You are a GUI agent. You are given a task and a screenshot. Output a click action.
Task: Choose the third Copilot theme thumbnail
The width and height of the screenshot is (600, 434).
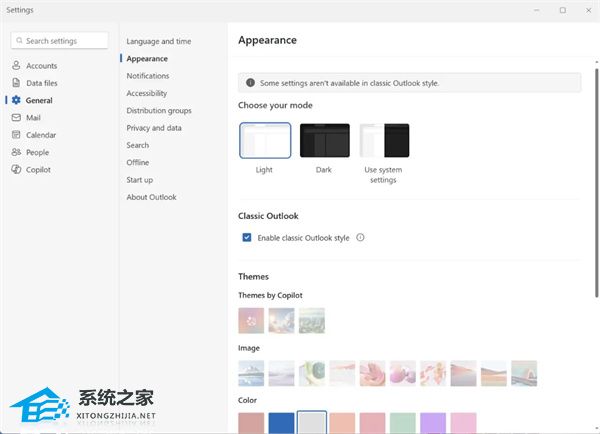click(x=312, y=321)
